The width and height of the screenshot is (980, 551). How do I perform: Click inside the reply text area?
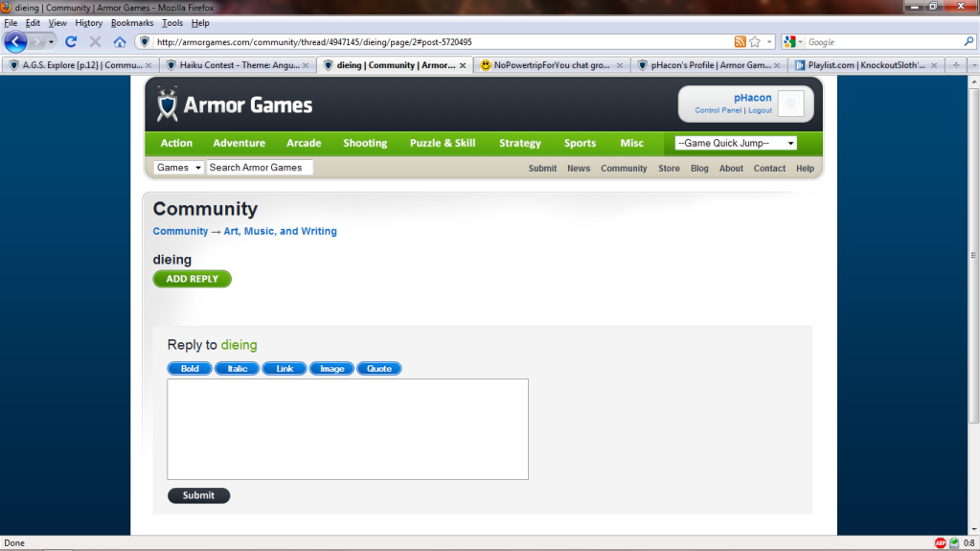(x=348, y=429)
